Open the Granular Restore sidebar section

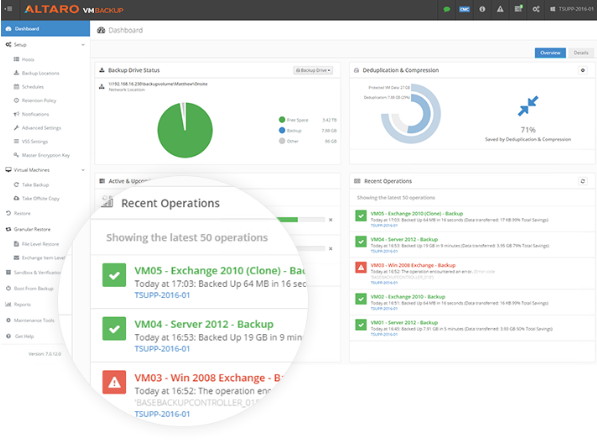pyautogui.click(x=32, y=229)
